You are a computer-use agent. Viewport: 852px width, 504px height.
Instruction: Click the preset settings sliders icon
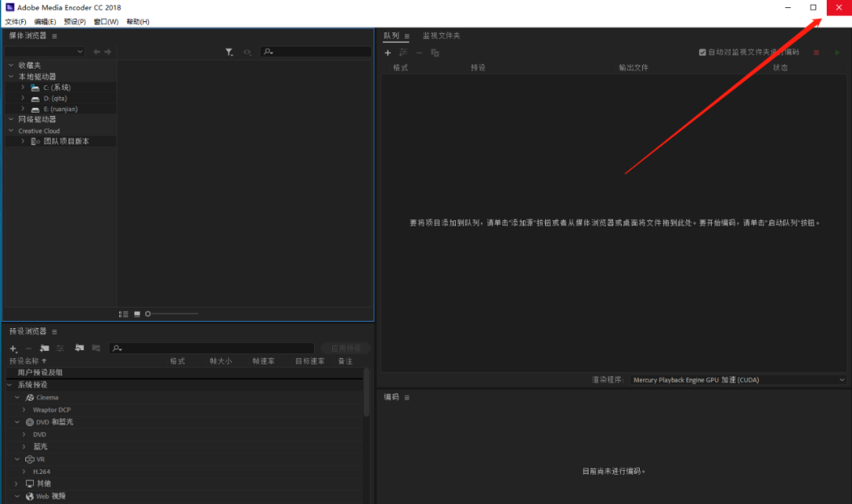pyautogui.click(x=60, y=348)
